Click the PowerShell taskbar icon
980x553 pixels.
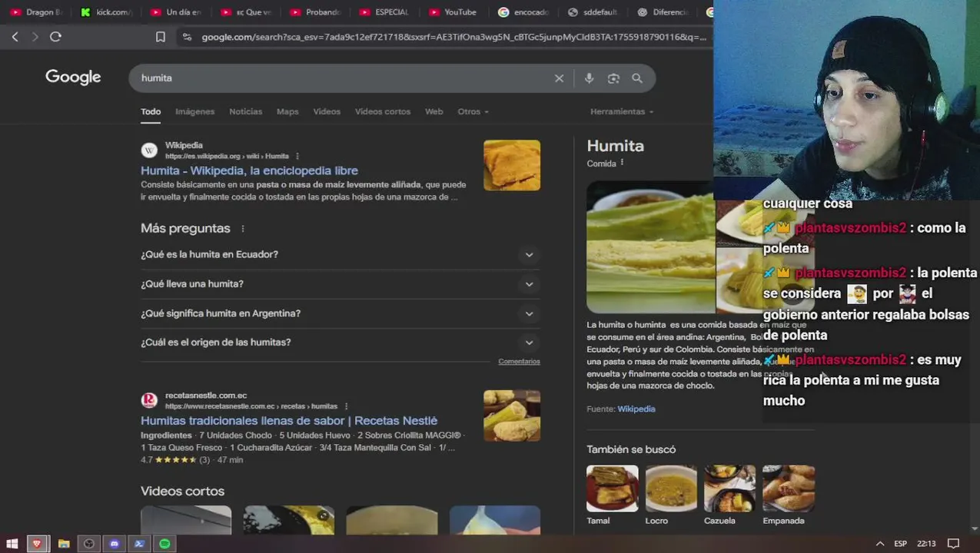139,544
